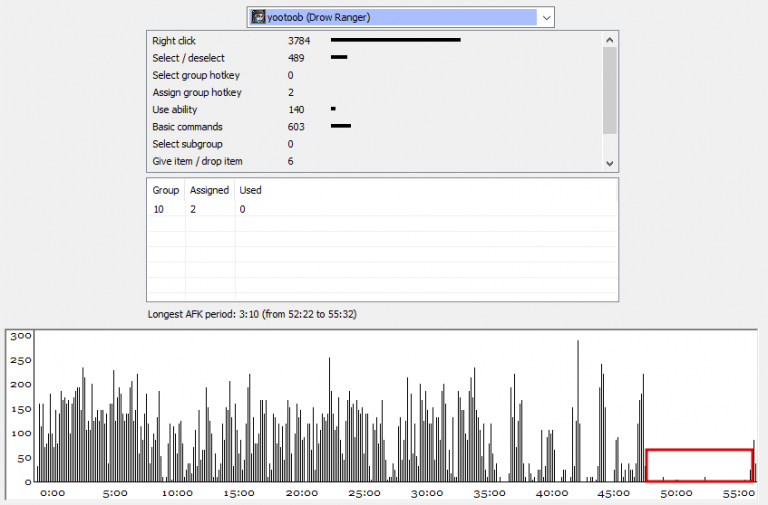This screenshot has width=768, height=505.
Task: Click the 300 APM axis label
Action: coord(21,336)
